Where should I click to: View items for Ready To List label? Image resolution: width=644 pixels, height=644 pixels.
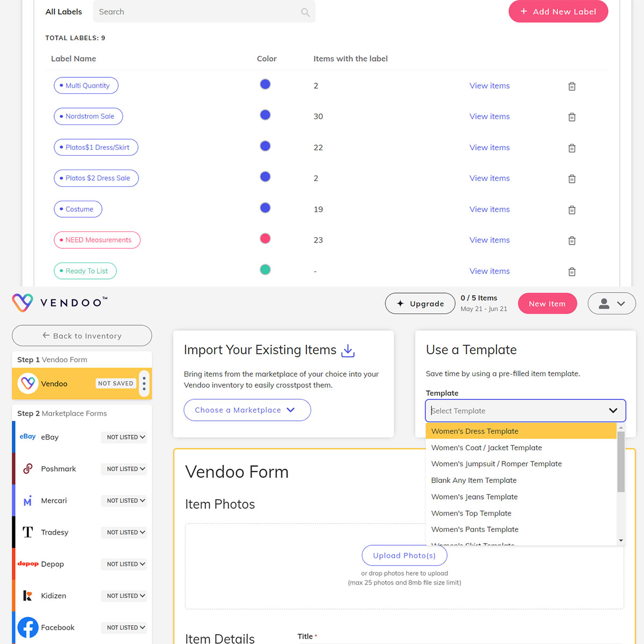[x=489, y=271]
